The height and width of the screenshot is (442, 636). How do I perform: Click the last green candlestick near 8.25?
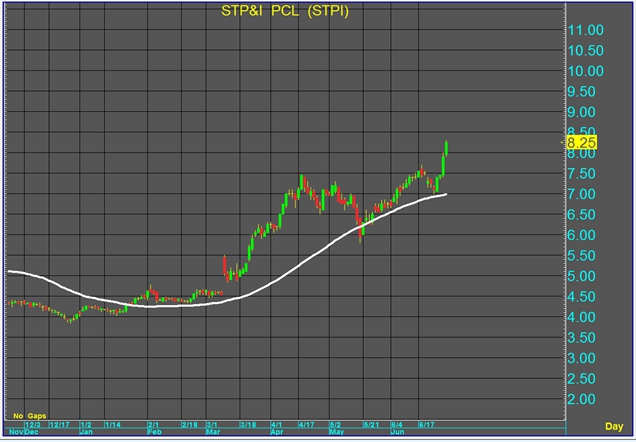(x=447, y=148)
